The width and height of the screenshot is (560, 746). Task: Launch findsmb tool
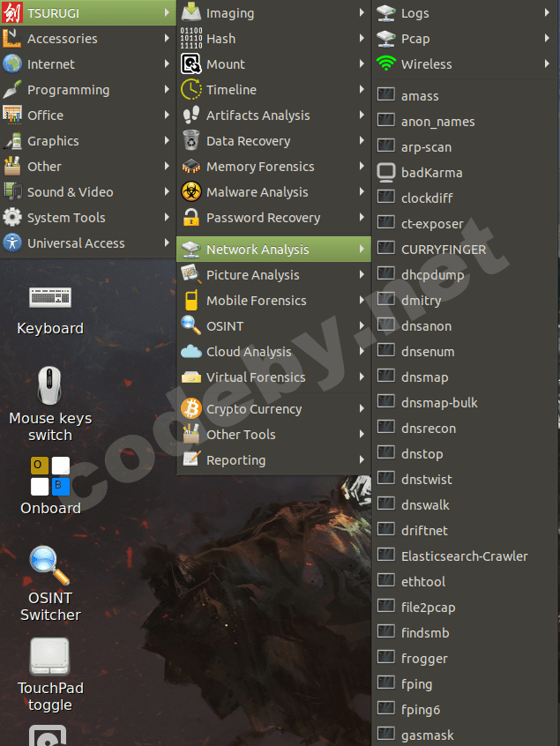[465, 633]
